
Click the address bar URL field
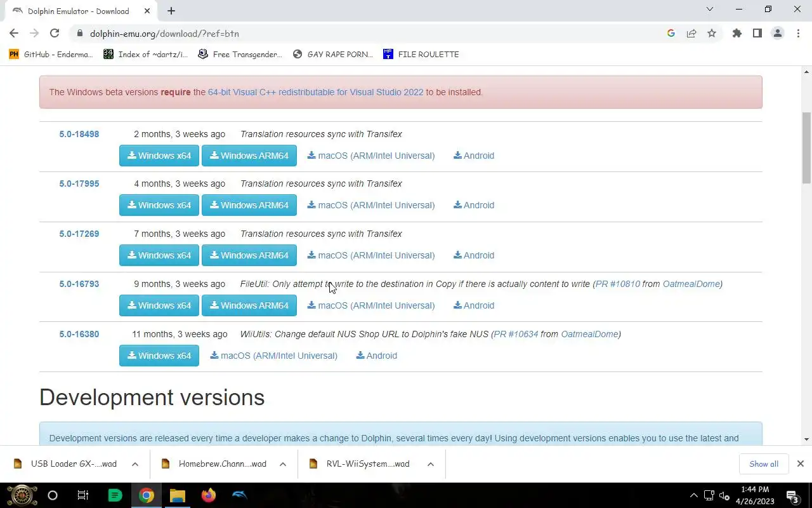click(368, 34)
